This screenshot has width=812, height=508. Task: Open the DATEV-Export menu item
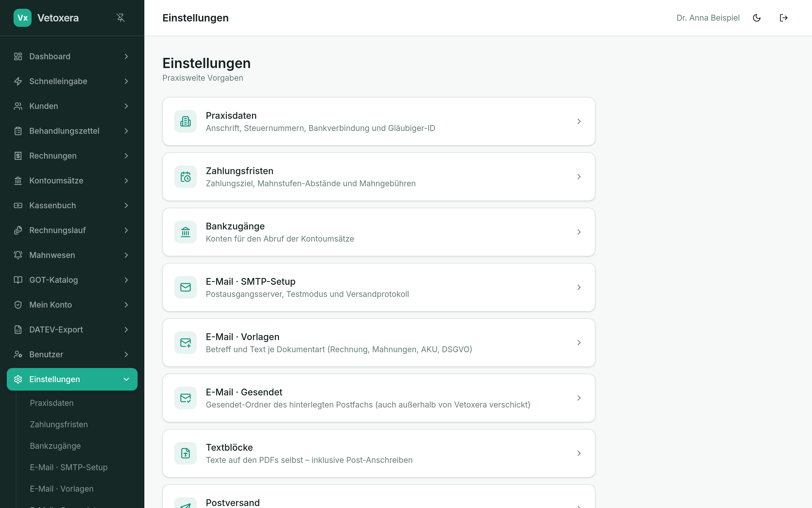pos(72,330)
